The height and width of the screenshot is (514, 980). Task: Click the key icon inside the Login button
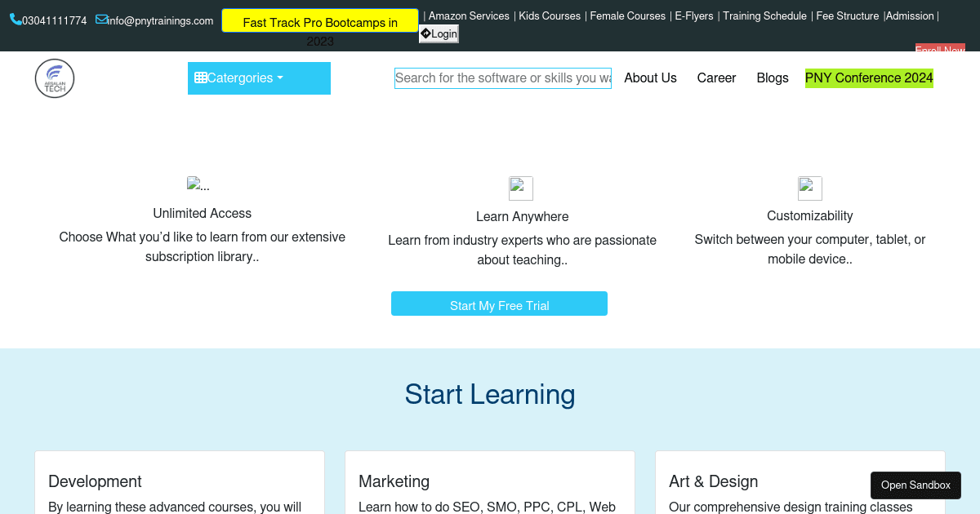tap(426, 33)
